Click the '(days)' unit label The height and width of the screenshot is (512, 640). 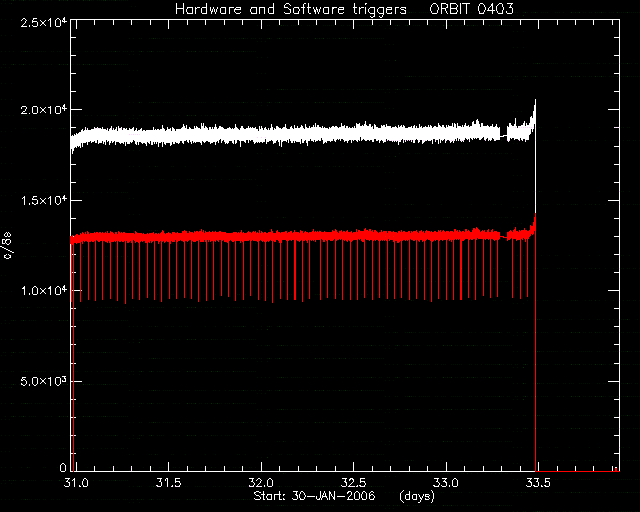(x=417, y=496)
